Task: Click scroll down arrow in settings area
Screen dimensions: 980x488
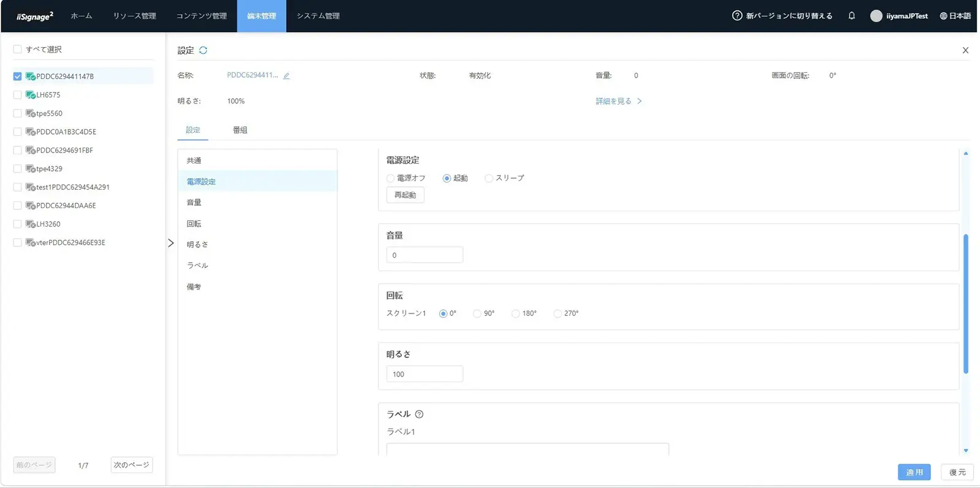Action: (x=966, y=451)
